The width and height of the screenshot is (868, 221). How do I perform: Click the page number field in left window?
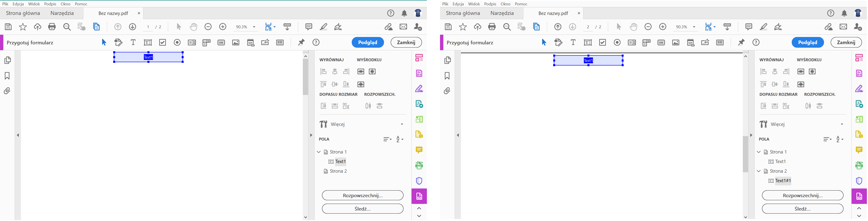pyautogui.click(x=148, y=27)
